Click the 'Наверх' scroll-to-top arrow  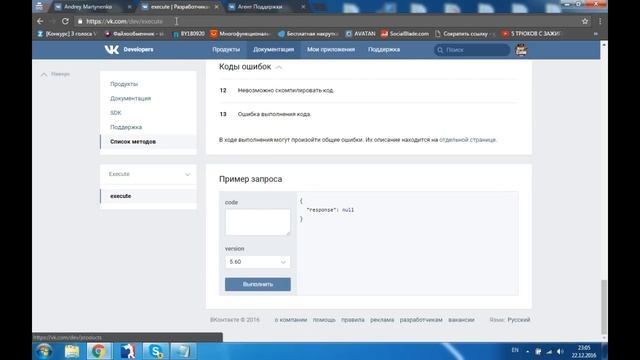coord(55,74)
